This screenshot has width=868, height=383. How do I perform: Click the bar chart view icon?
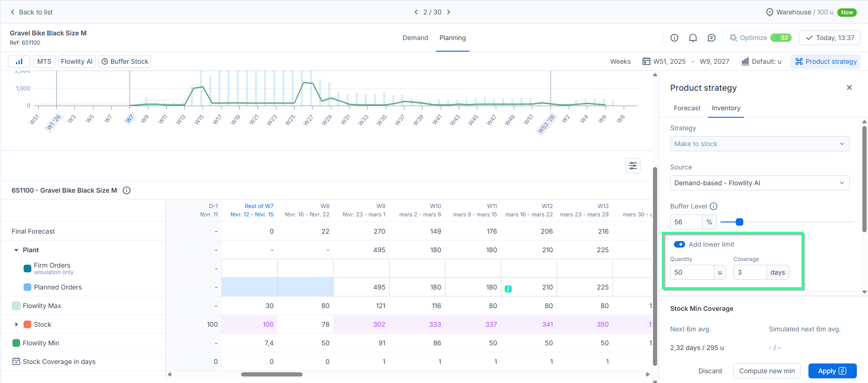19,61
